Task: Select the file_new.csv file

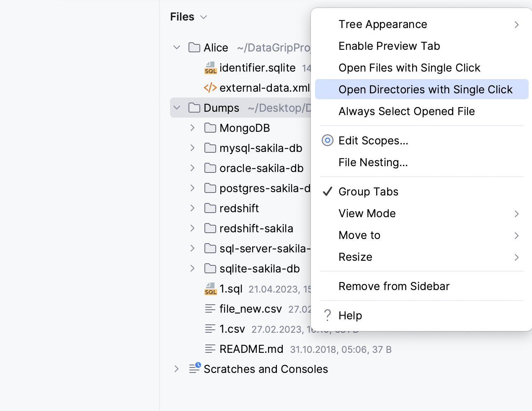Action: (250, 309)
